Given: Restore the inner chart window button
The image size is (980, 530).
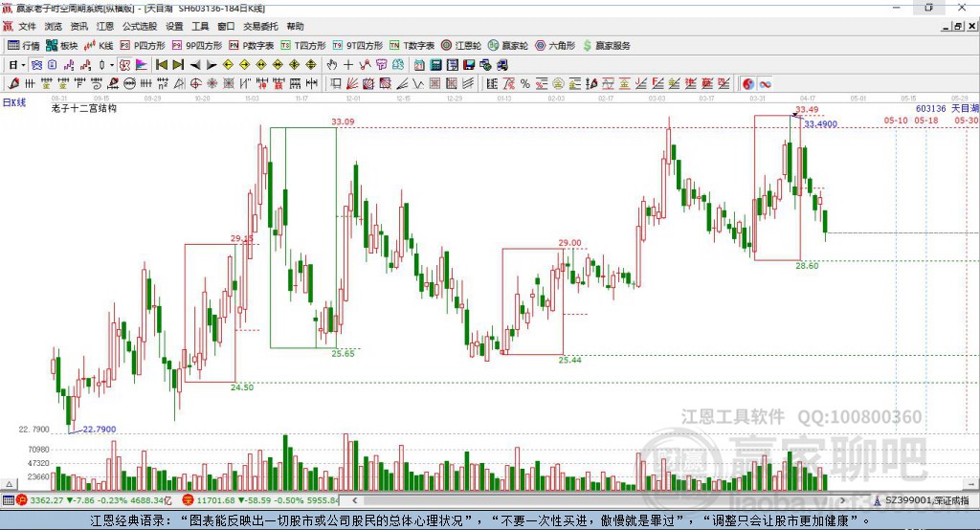Looking at the screenshot, I should pos(959,26).
